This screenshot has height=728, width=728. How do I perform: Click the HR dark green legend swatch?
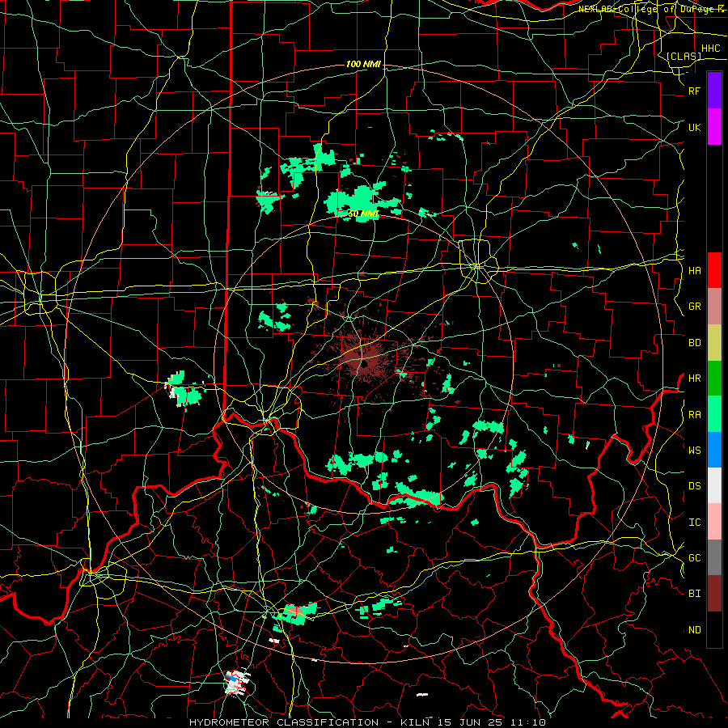tap(714, 379)
